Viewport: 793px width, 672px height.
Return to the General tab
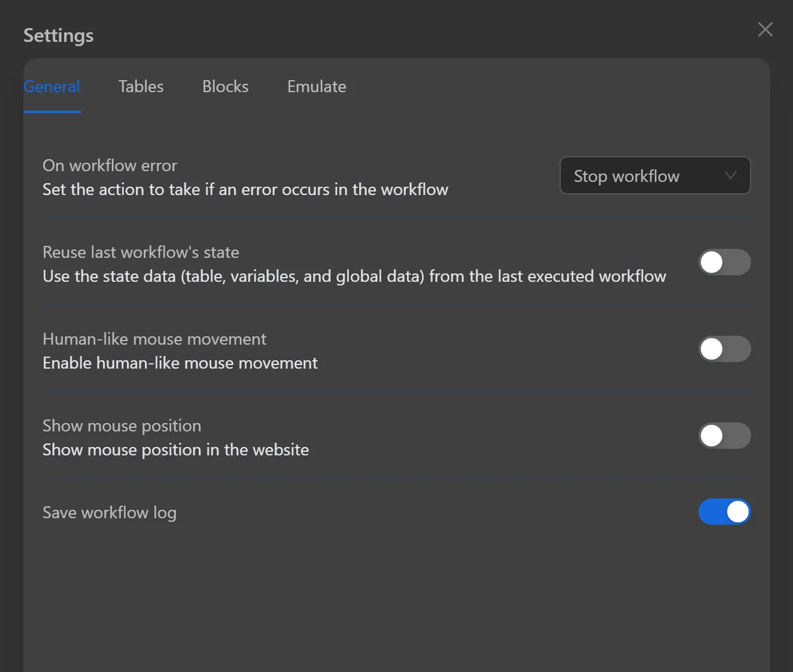tap(52, 87)
